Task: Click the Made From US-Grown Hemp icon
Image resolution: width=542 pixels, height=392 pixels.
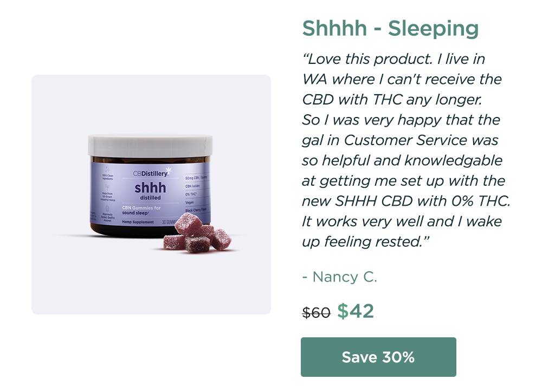Action: 107,187
